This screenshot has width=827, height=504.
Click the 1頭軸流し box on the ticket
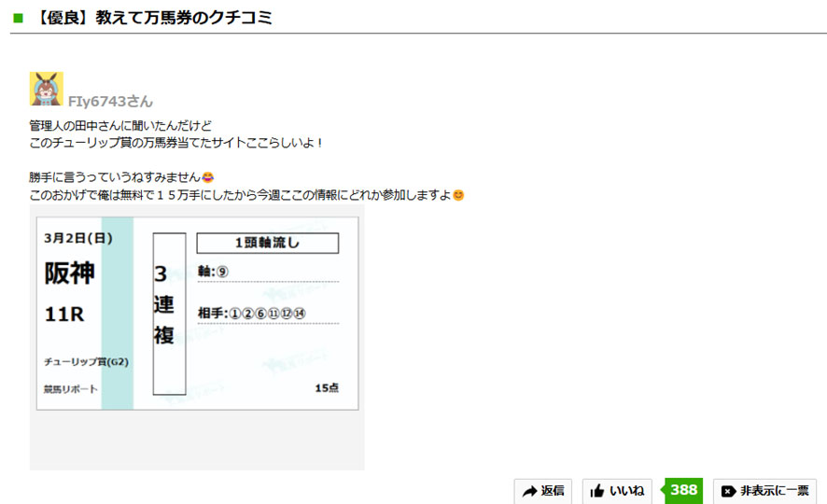pyautogui.click(x=267, y=243)
